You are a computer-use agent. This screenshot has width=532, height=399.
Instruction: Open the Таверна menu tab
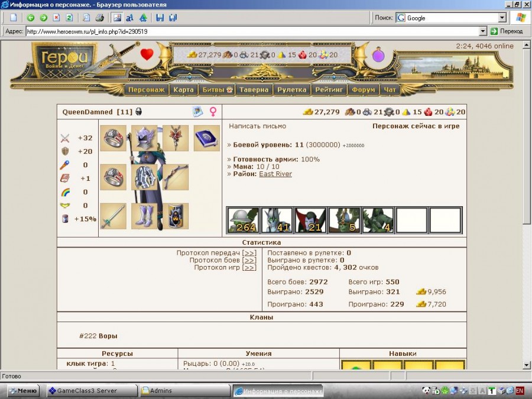254,90
